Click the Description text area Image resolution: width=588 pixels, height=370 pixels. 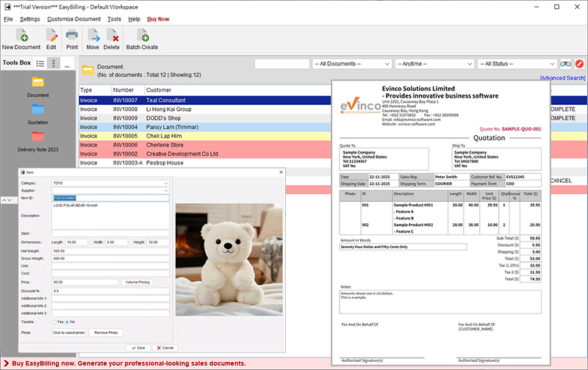coord(111,216)
